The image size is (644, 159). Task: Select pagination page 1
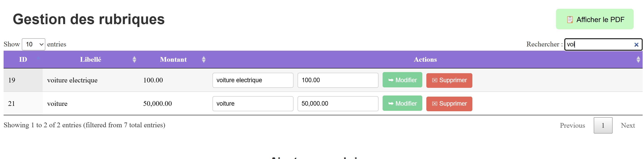[x=603, y=125]
